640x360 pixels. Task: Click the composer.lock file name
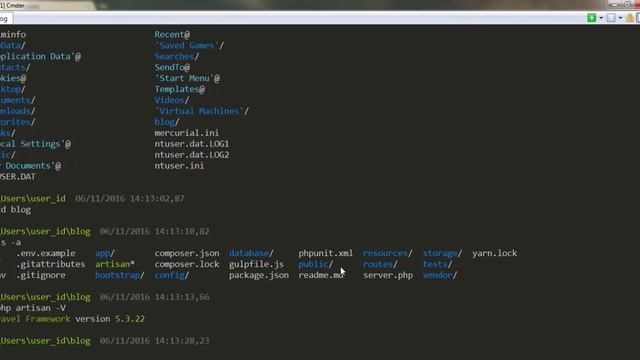click(x=187, y=264)
